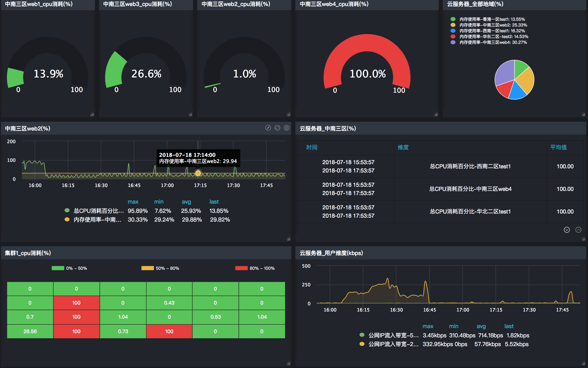Click the yellow data point marker at 17:14
This screenshot has width=588, height=368.
point(198,173)
